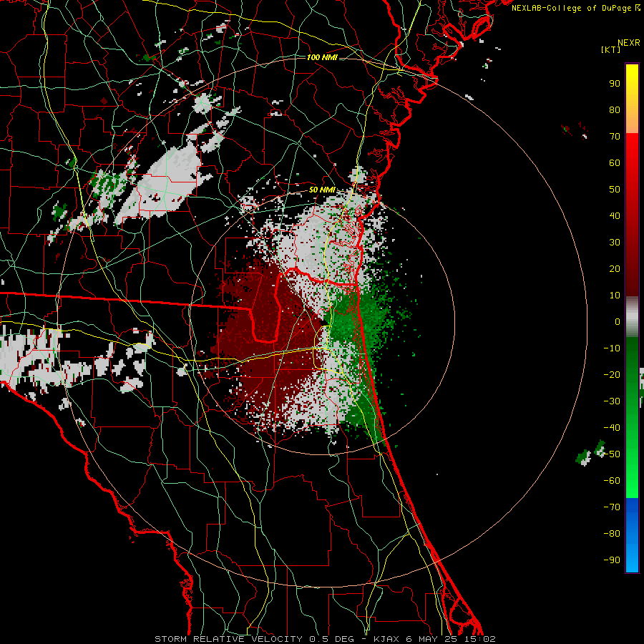The image size is (644, 644).
Task: Select the -10 scale value
Action: point(612,348)
